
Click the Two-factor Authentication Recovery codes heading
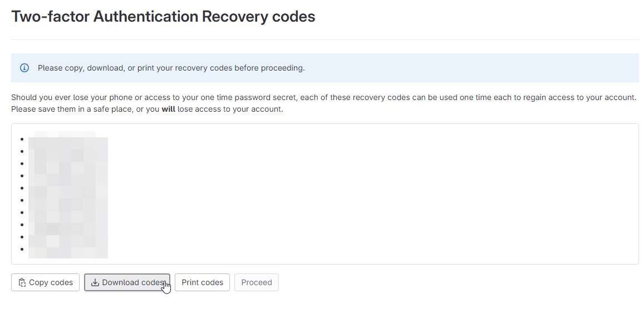click(163, 16)
